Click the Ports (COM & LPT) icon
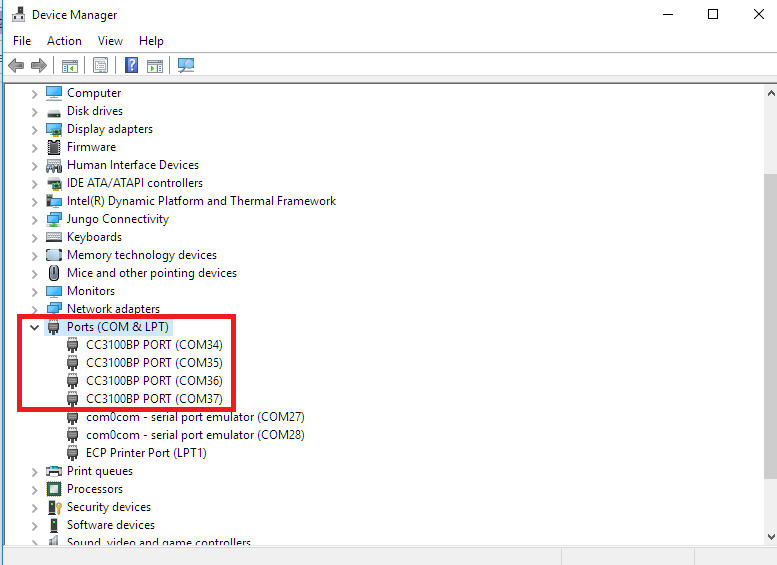 pyautogui.click(x=54, y=327)
